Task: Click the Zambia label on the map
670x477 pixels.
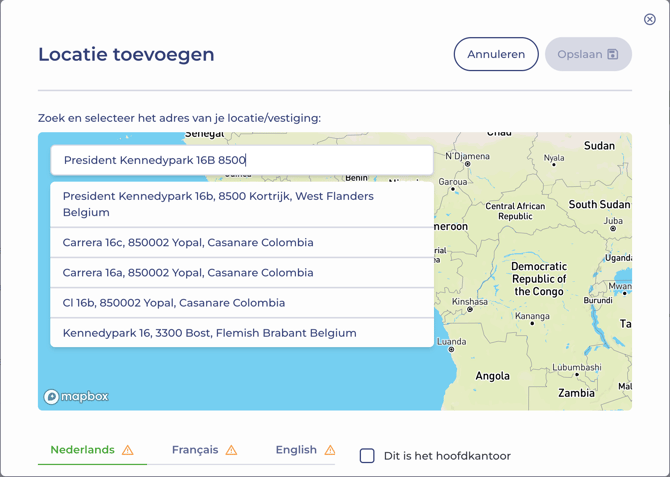Action: (576, 393)
